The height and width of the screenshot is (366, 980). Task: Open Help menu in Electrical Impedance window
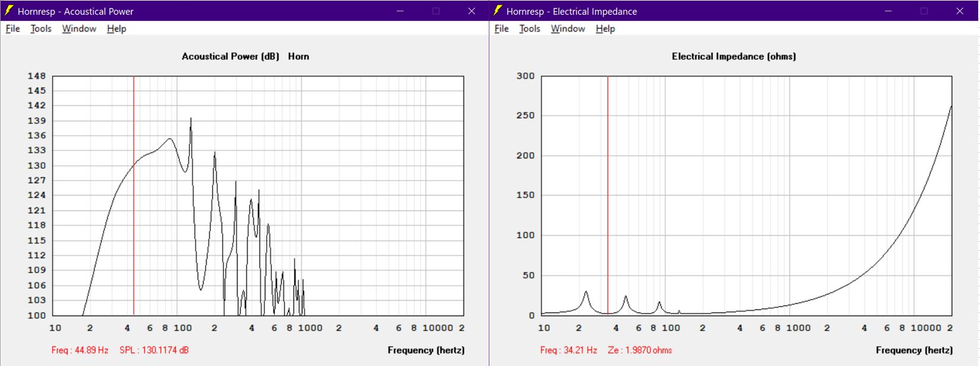605,29
